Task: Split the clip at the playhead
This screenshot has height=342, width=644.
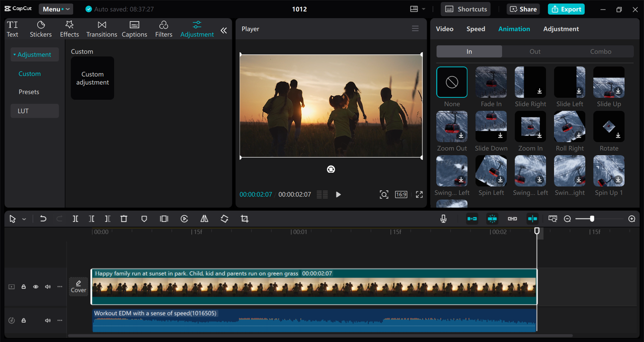Action: (x=75, y=219)
